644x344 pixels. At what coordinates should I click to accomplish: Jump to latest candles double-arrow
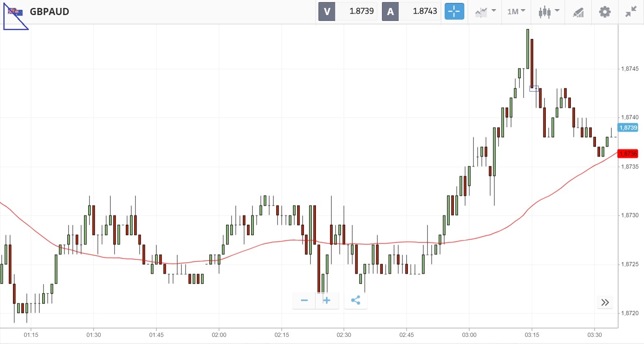tap(605, 302)
